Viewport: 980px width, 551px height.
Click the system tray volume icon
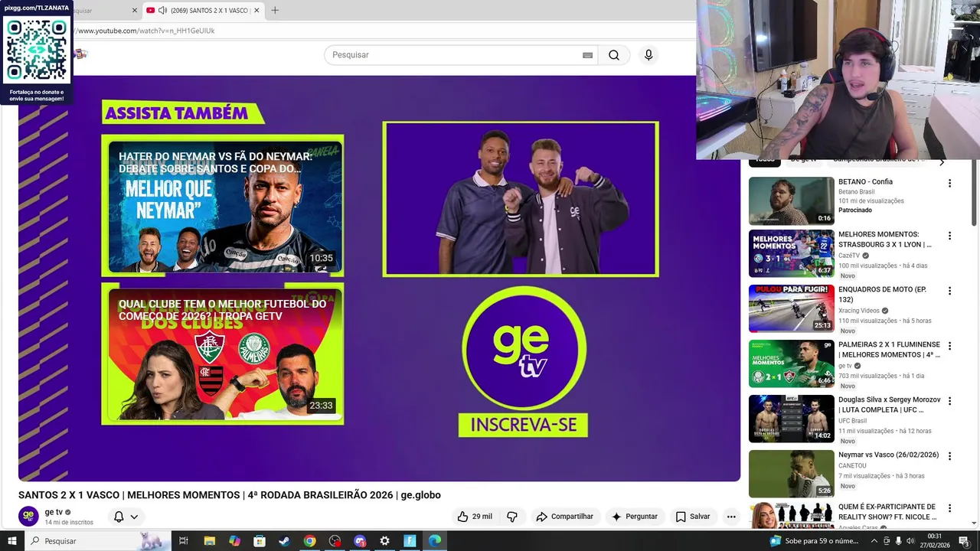click(x=910, y=541)
